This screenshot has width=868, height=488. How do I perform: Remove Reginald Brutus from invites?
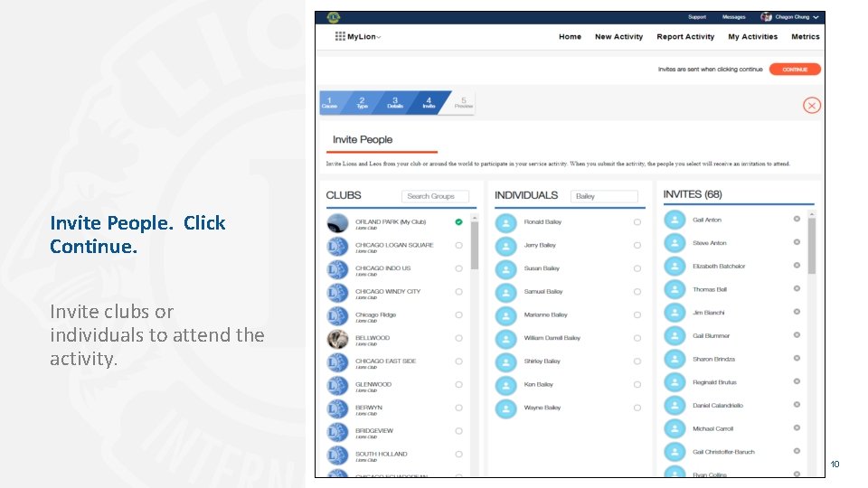pyautogui.click(x=797, y=381)
